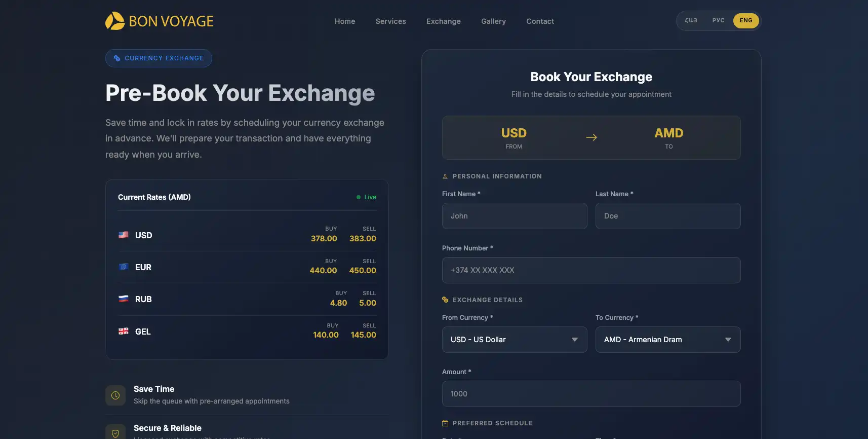Click the coins icon by Exchange Details
868x439 pixels.
(445, 300)
